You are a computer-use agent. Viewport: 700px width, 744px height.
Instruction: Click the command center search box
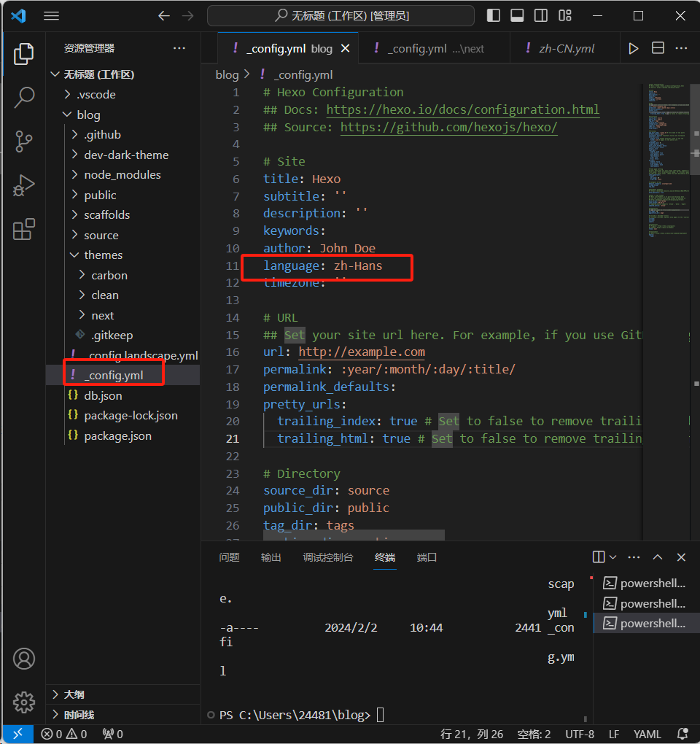(341, 15)
